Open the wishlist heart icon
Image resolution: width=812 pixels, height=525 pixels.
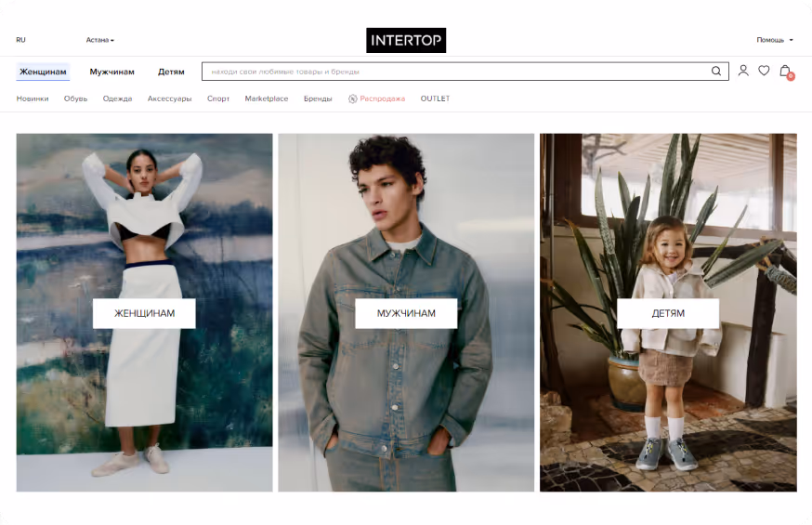click(x=764, y=71)
